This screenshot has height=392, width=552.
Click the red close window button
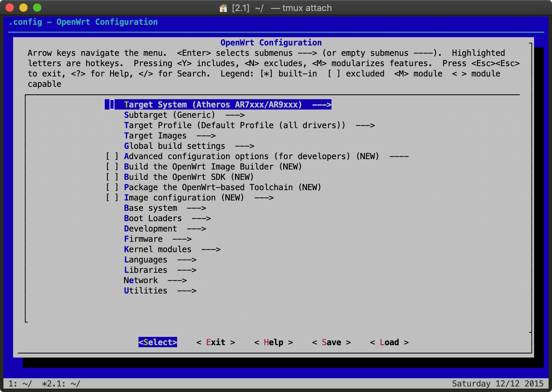pyautogui.click(x=10, y=8)
